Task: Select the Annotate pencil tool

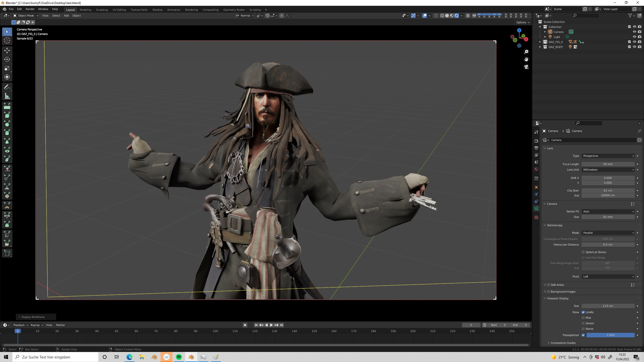Action: click(x=7, y=87)
